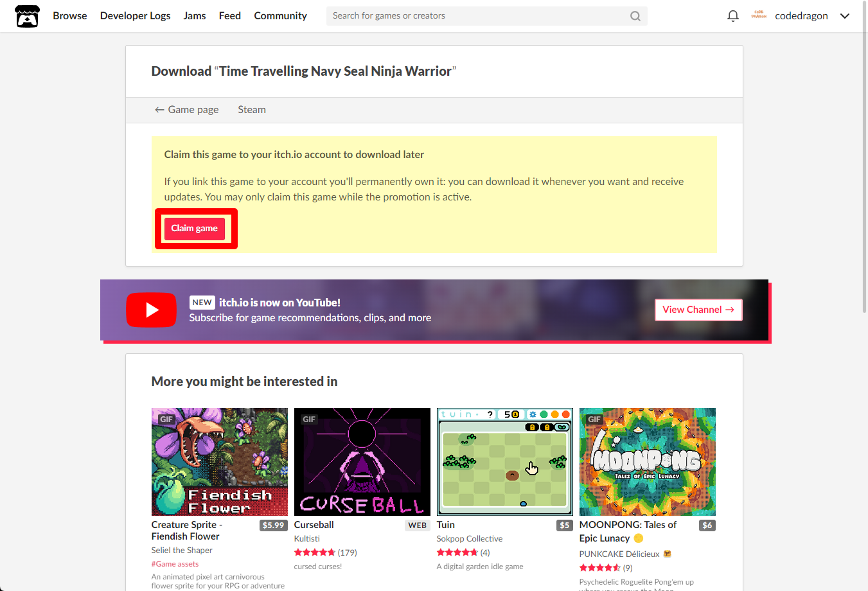Click the (179) rating count
Image resolution: width=868 pixels, height=591 pixels.
click(348, 552)
